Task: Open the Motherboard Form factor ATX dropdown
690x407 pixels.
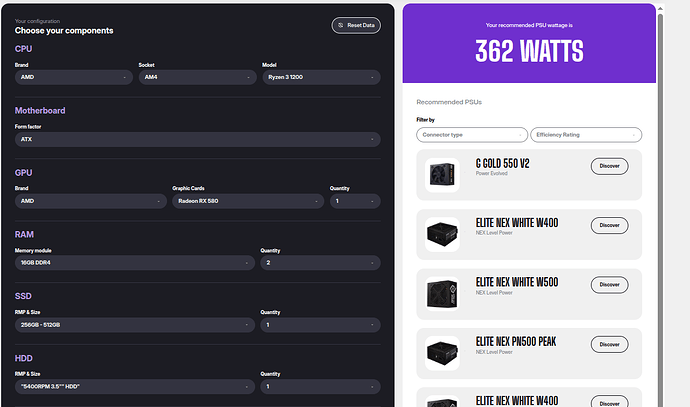Action: 198,139
